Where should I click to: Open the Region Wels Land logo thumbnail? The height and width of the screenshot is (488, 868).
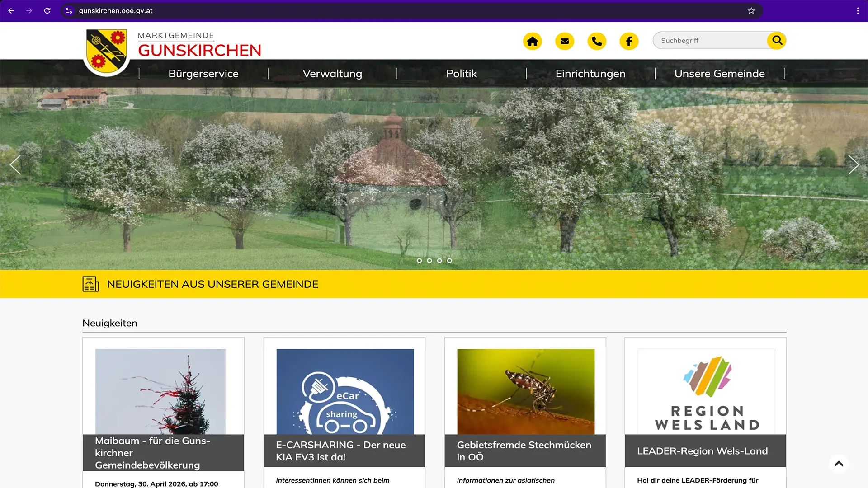[706, 391]
